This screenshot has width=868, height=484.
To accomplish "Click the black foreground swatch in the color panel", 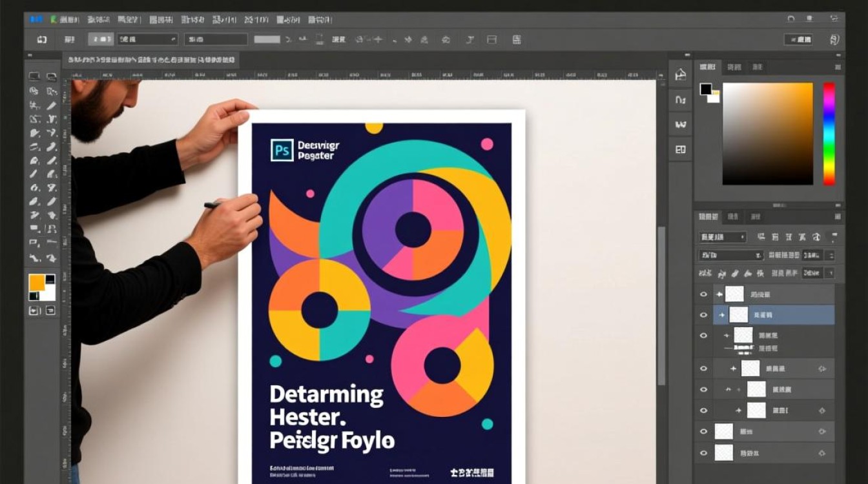I will 706,89.
